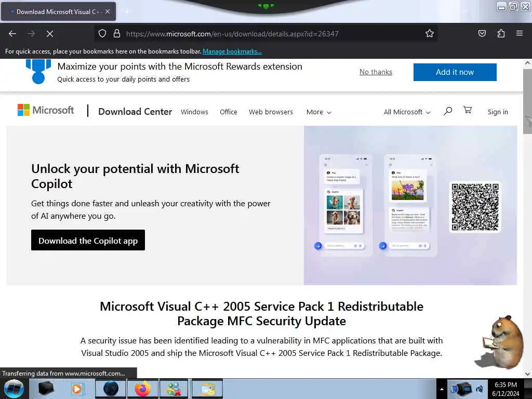The image size is (532, 399).
Task: Click the Copilot QR code image
Action: point(475,207)
